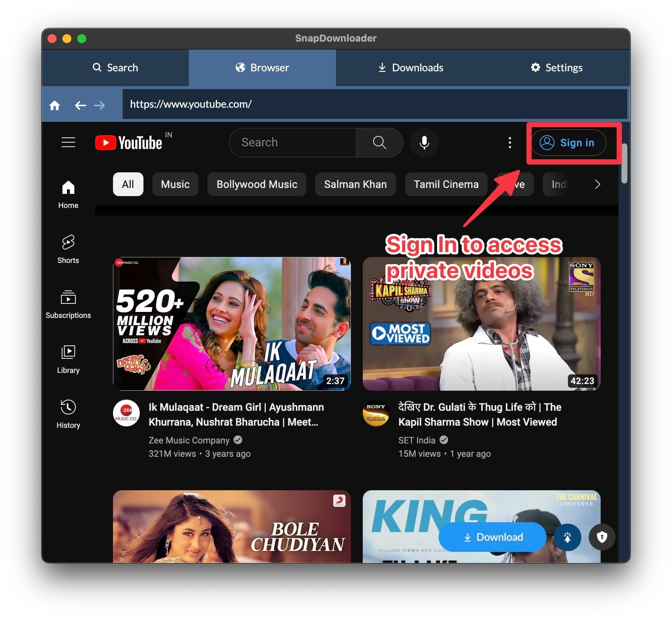Open the YouTube hamburger menu
The image size is (672, 618).
pyautogui.click(x=68, y=142)
